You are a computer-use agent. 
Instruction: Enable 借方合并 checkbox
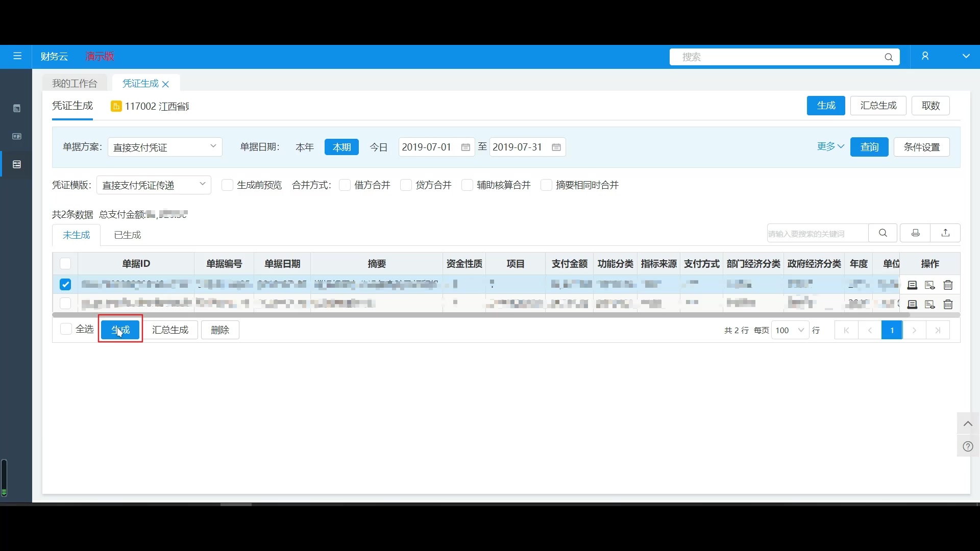coord(345,185)
